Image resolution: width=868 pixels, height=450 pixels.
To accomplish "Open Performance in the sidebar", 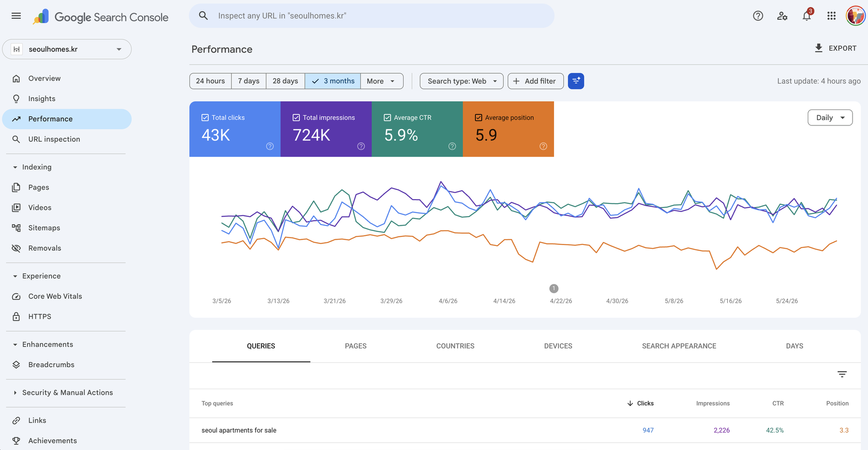I will [67, 119].
